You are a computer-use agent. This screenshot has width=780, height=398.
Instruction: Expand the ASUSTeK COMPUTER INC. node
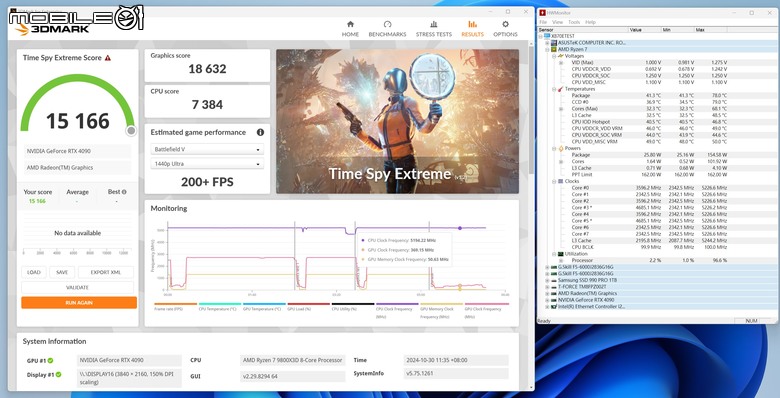(547, 43)
